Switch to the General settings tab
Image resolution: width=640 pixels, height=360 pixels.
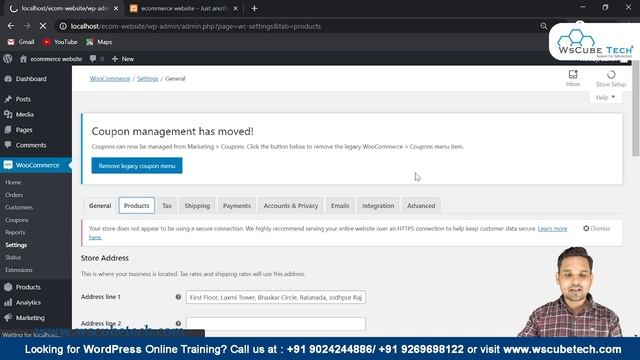(x=100, y=206)
